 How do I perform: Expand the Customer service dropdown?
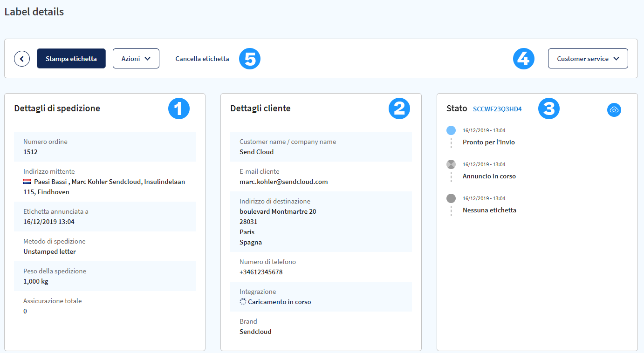tap(588, 59)
